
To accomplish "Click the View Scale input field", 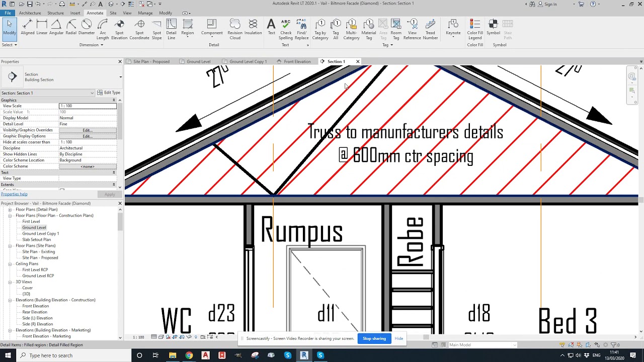I will coord(88,106).
